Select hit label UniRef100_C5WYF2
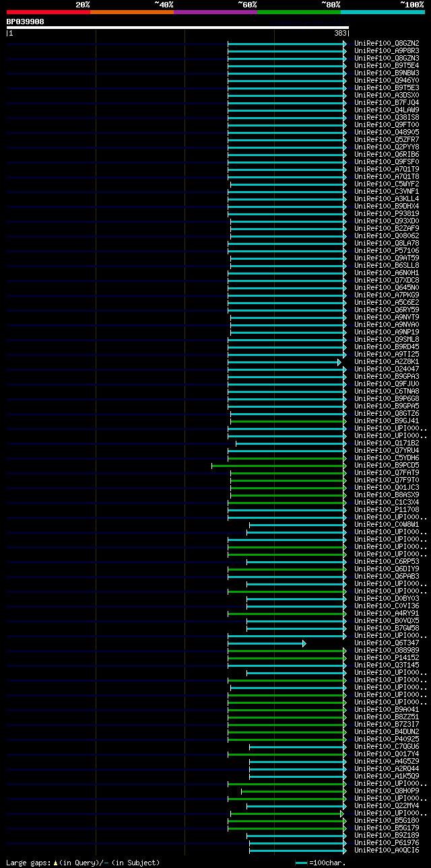431x868 pixels. coord(387,184)
